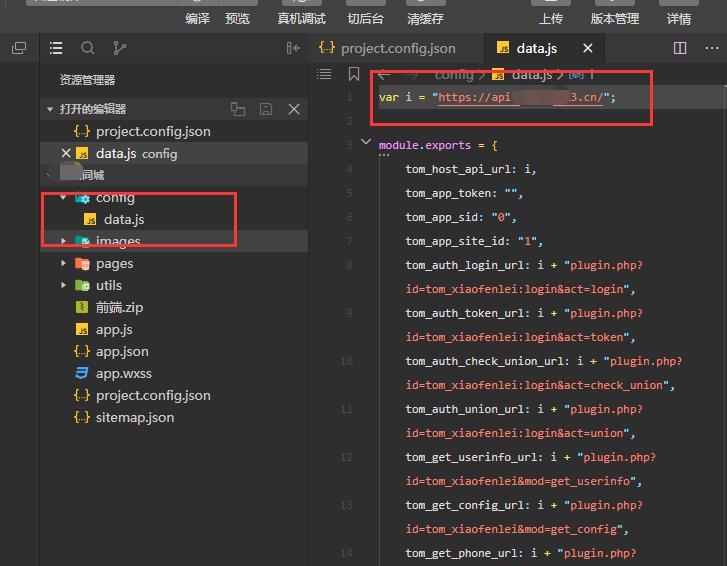Screen dimensions: 727x566
Task: Collapse the 同城 project root section
Action: click(x=50, y=175)
